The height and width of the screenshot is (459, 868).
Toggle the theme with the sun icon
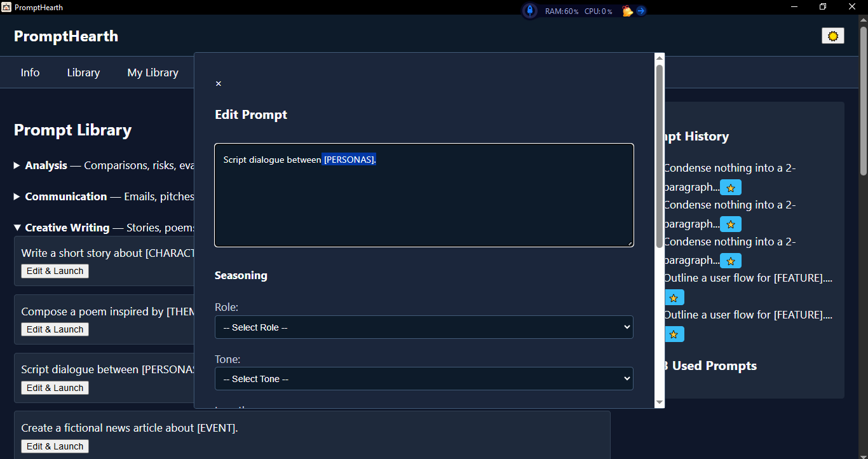tap(832, 36)
